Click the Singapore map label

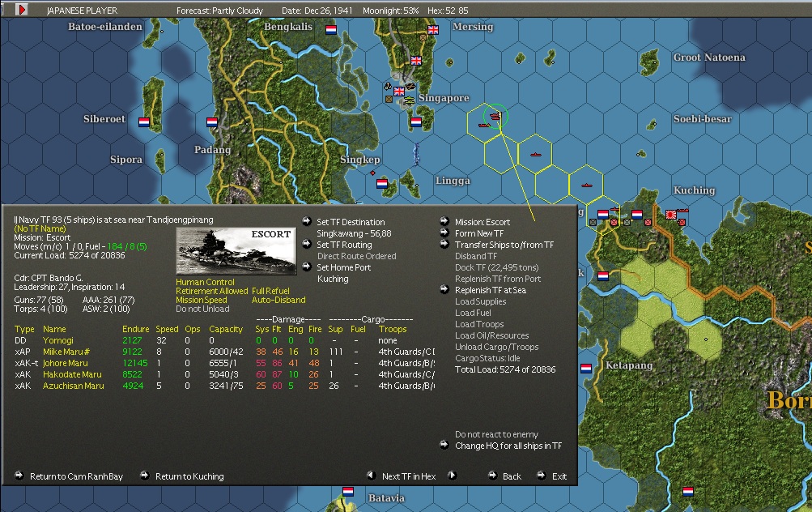[x=444, y=98]
